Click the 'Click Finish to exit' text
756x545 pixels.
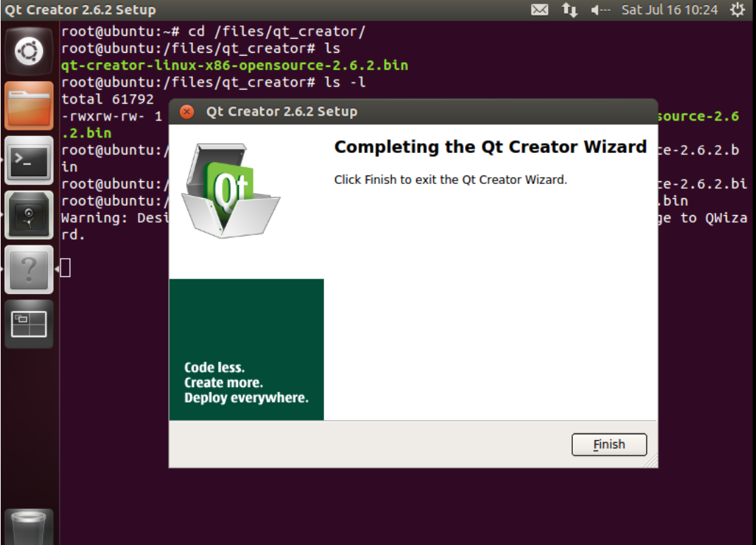[450, 180]
